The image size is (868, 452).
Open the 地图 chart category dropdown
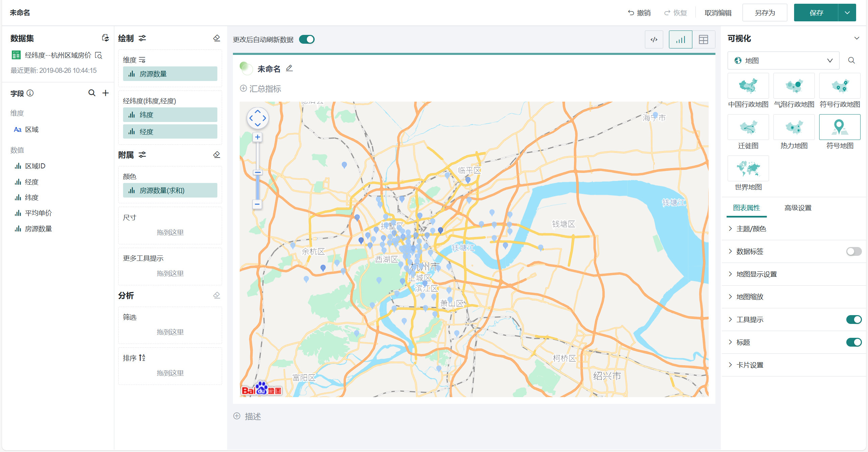point(783,61)
